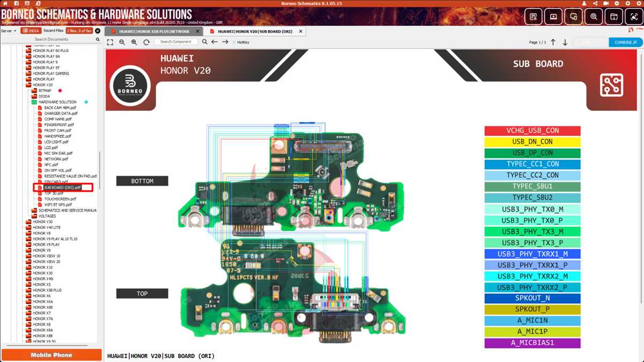Image resolution: width=644 pixels, height=362 pixels.
Task: Open the user account icon in the title bar
Action: click(584, 3)
